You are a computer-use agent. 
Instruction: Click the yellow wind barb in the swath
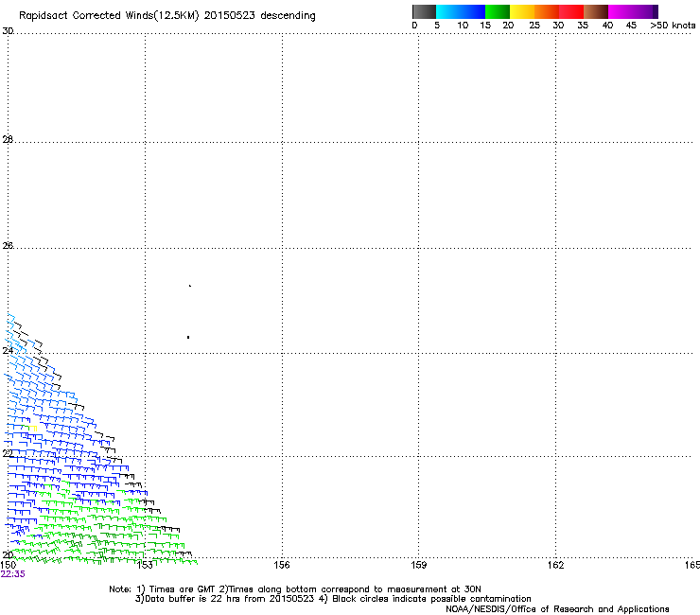tap(32, 429)
